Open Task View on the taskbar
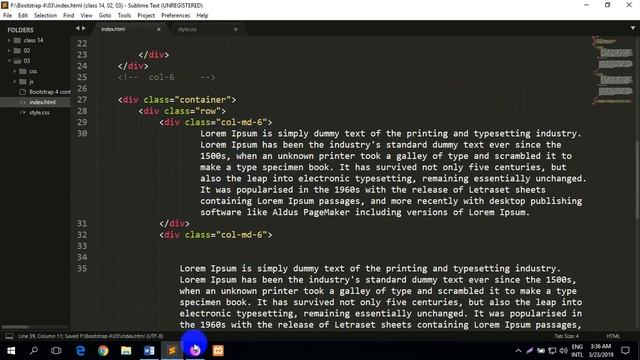The width and height of the screenshot is (640, 360). (56, 351)
